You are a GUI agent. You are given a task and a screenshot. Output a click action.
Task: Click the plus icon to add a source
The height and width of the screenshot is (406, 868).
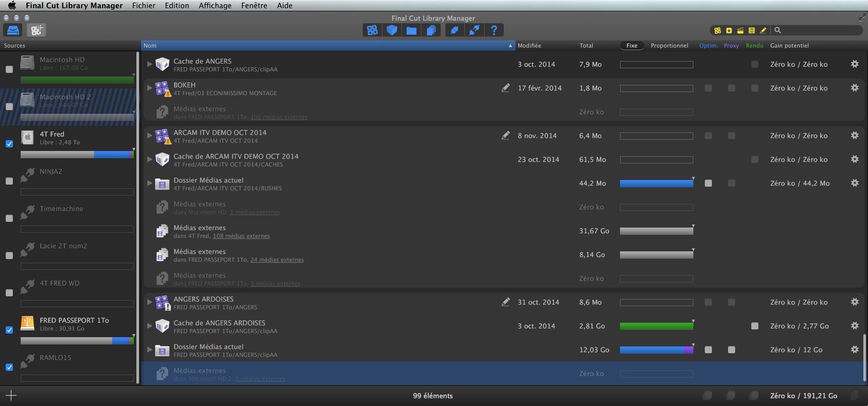(11, 396)
